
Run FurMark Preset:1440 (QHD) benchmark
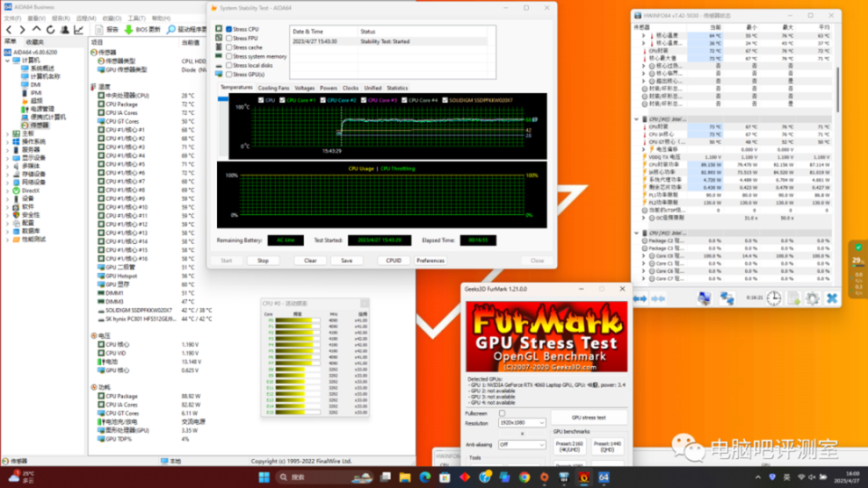click(x=608, y=446)
